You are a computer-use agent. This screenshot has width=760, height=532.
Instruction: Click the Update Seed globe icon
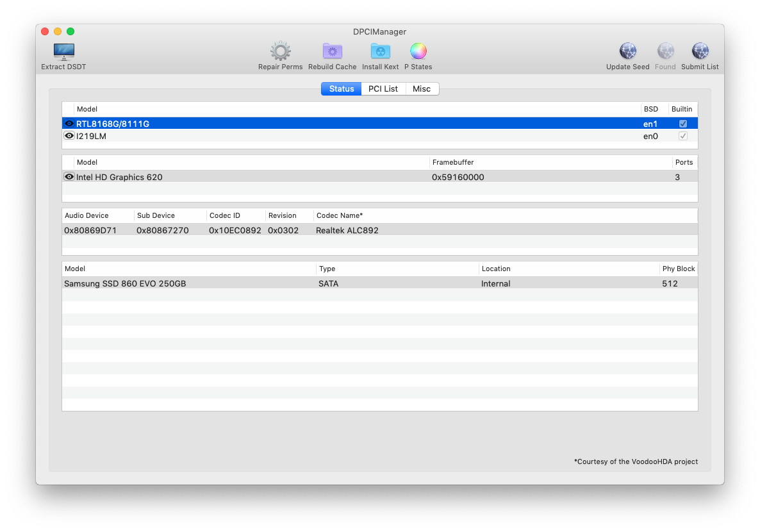[x=628, y=51]
